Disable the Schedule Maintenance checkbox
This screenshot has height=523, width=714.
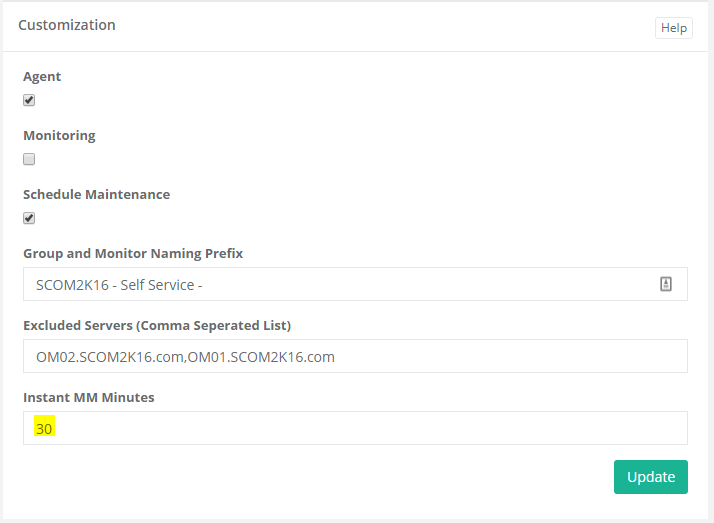[x=29, y=218]
